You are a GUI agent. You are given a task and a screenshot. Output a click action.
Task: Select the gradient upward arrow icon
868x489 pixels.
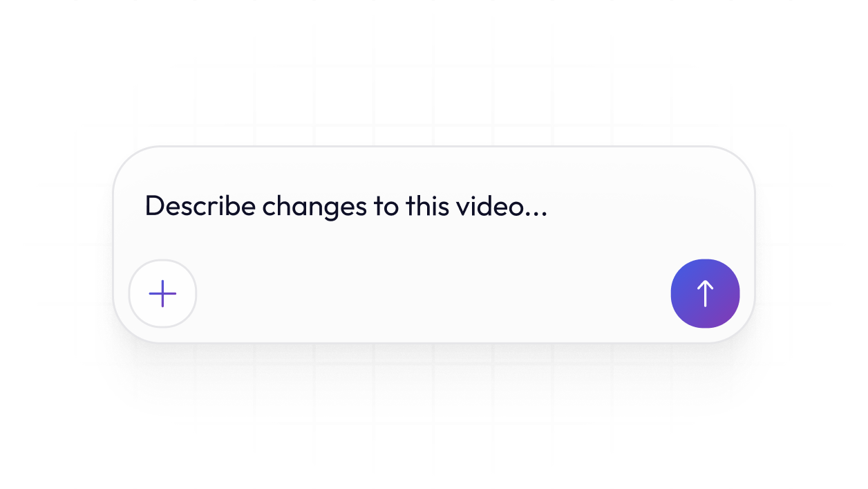tap(705, 294)
